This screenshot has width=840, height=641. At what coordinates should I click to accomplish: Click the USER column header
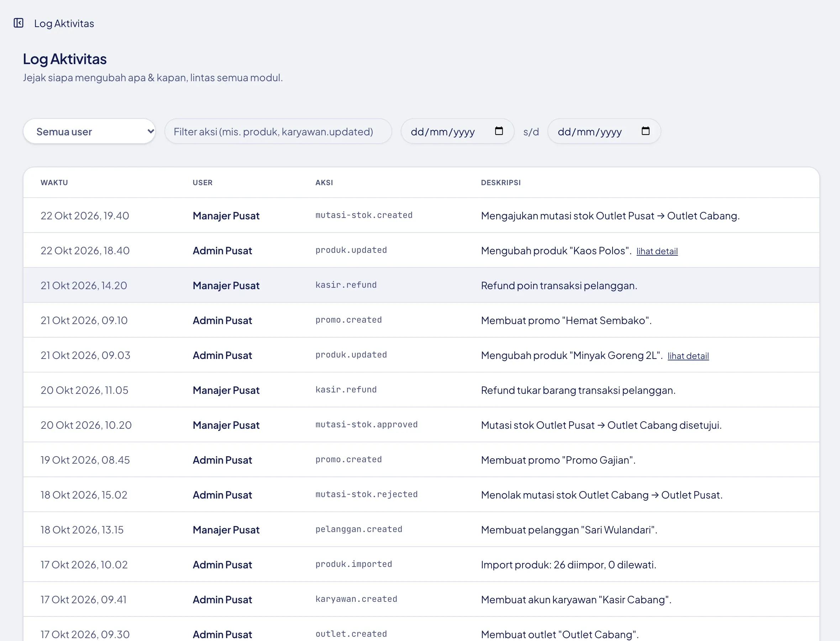(x=203, y=182)
